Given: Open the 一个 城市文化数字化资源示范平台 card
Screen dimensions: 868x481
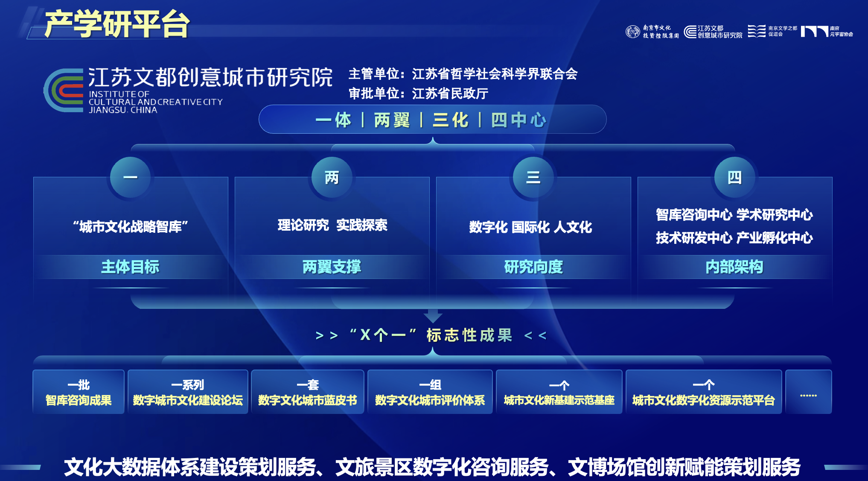Looking at the screenshot, I should (704, 392).
